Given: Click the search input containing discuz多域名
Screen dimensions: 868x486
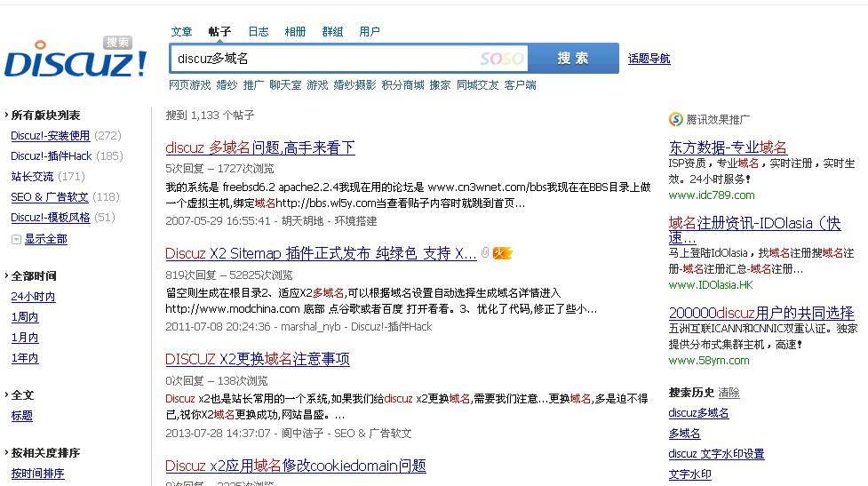Looking at the screenshot, I should [349, 58].
